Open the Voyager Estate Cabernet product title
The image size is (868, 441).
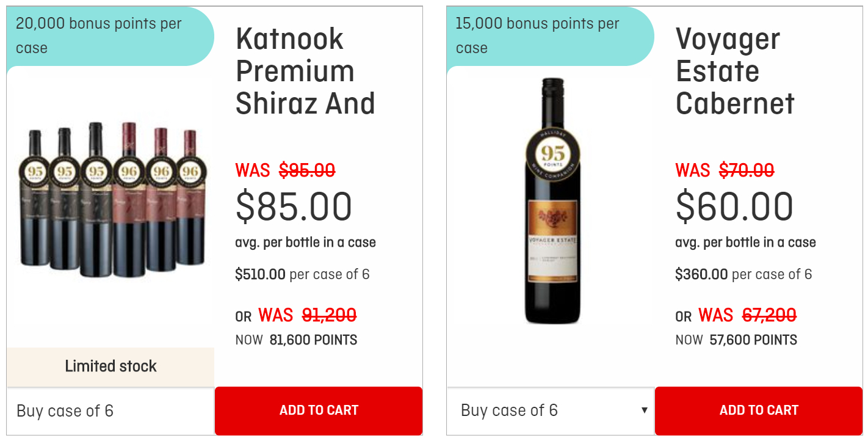[736, 71]
